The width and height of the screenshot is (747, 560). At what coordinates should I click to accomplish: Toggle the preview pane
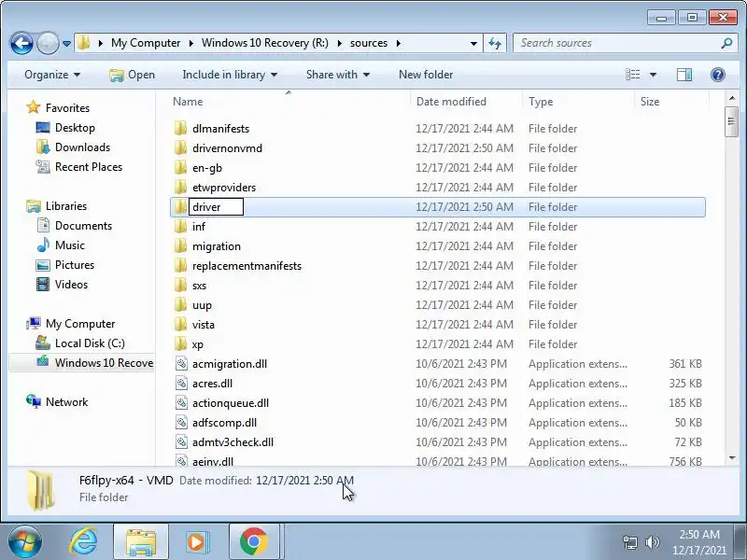[684, 75]
